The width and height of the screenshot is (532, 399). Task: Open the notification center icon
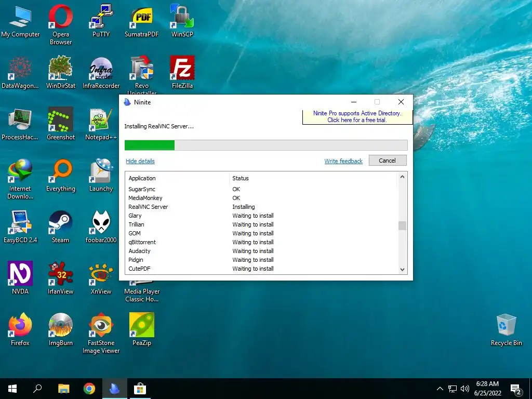tap(516, 389)
